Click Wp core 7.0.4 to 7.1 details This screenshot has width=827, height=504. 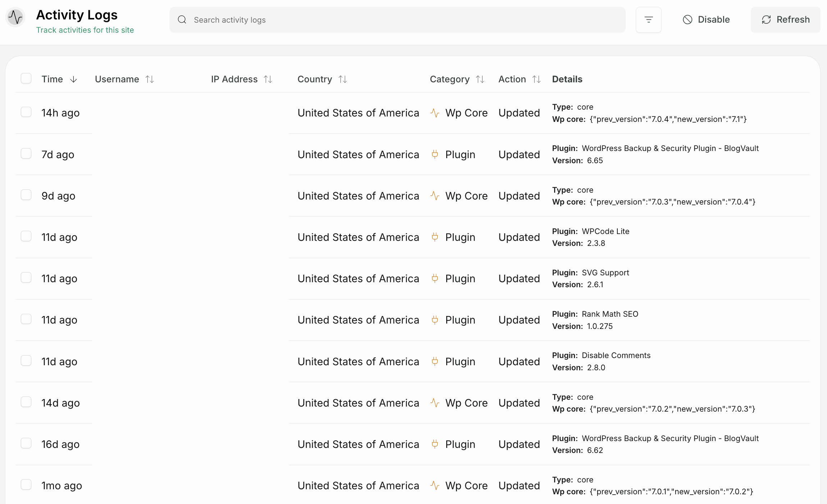tap(649, 119)
